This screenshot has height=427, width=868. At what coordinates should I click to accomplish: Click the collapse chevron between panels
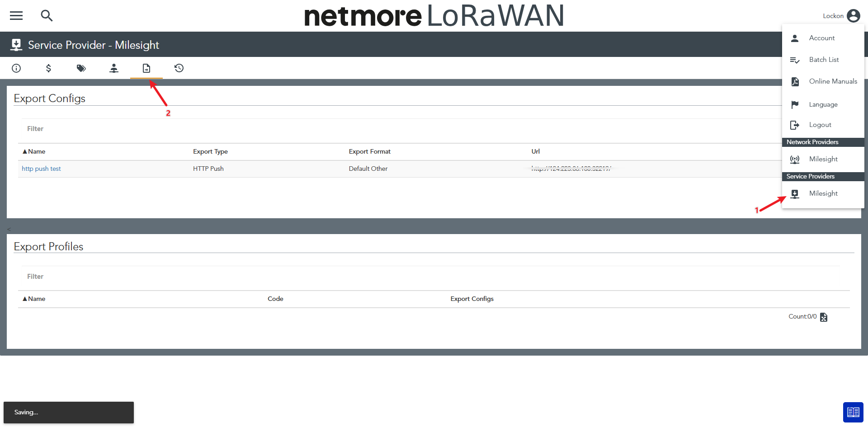pyautogui.click(x=9, y=229)
